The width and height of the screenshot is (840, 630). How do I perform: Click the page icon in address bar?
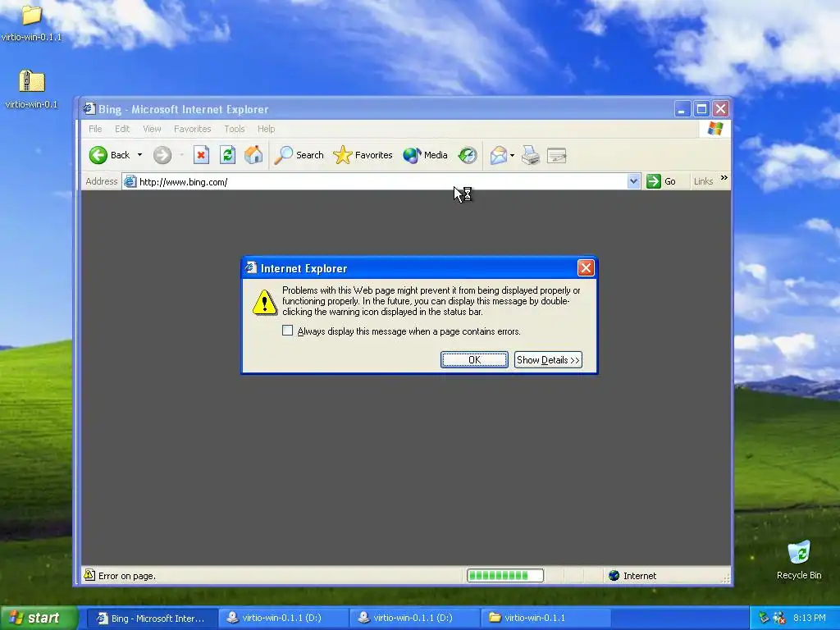click(x=130, y=182)
